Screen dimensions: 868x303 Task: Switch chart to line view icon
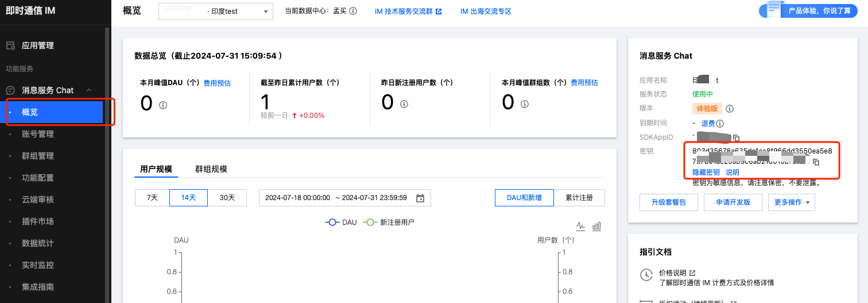pyautogui.click(x=581, y=227)
